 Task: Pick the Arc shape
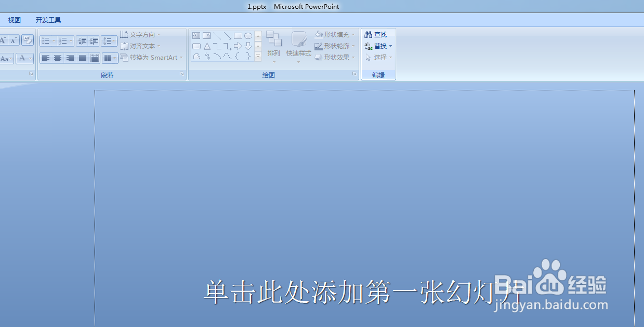click(x=217, y=57)
